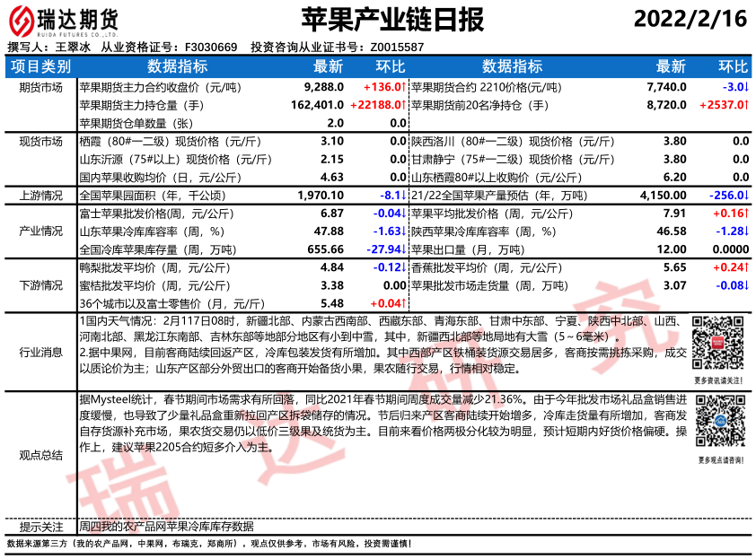The width and height of the screenshot is (756, 559).
Task: Click the red up arrow after +2537.0
Action: coord(748,105)
